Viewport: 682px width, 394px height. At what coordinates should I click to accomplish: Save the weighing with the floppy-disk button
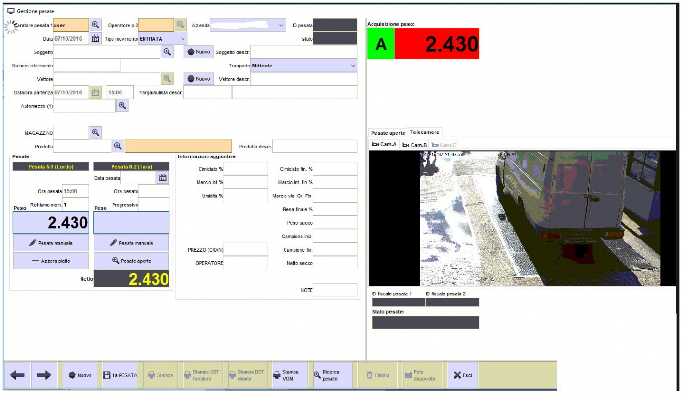pos(120,375)
